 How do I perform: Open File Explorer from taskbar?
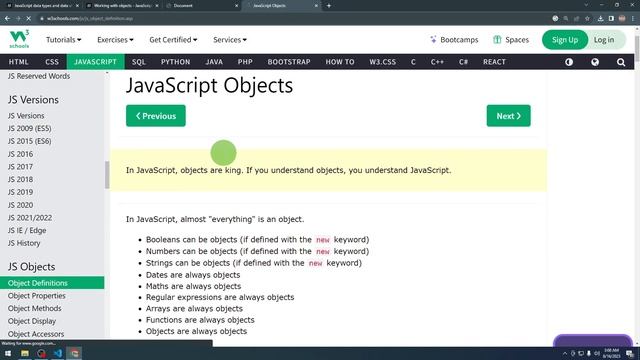tap(24, 353)
